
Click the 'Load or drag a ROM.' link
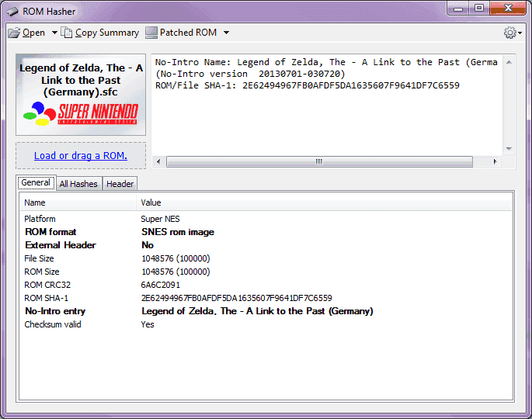point(81,156)
